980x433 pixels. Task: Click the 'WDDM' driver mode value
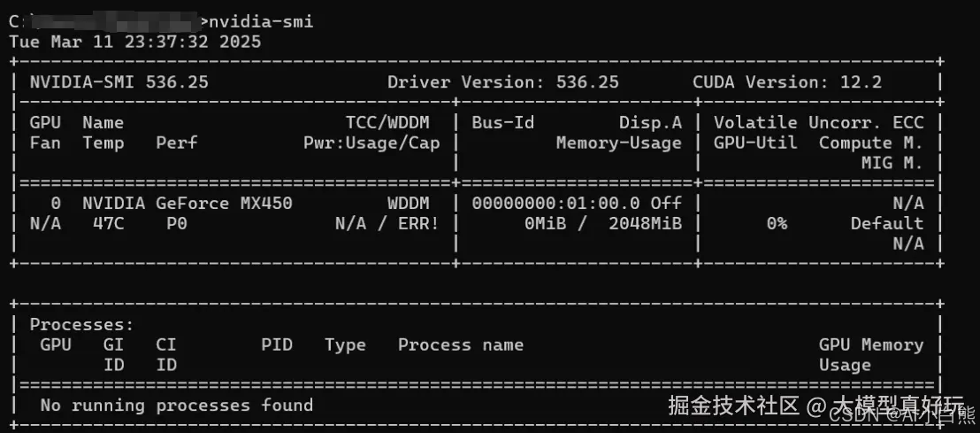pos(409,204)
